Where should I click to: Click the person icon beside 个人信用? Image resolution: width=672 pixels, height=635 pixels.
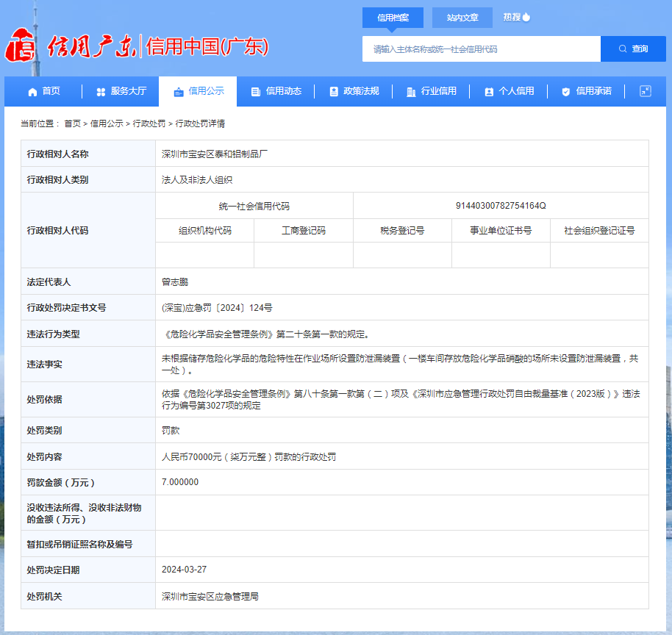(489, 92)
